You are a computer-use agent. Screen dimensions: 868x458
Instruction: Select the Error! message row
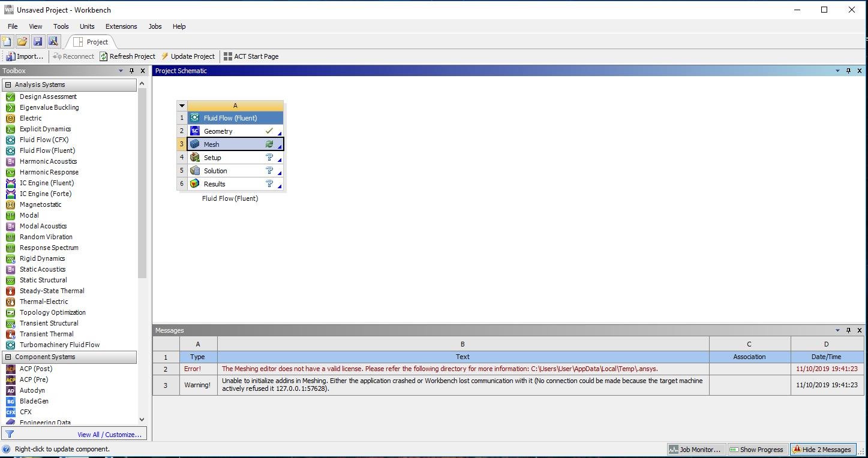tap(508, 369)
